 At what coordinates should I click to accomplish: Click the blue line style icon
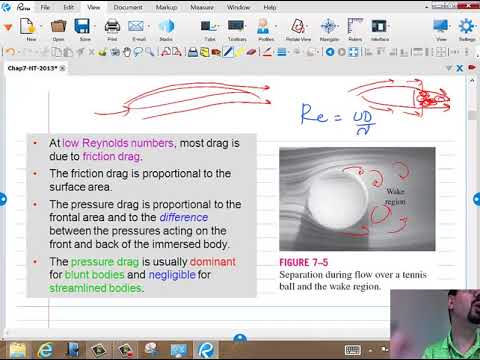(282, 52)
